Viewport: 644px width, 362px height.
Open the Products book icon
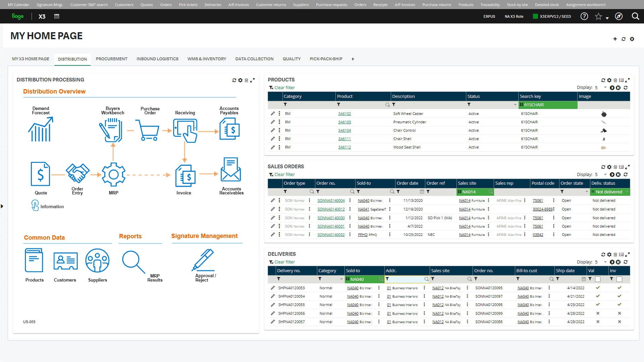[x=34, y=260]
